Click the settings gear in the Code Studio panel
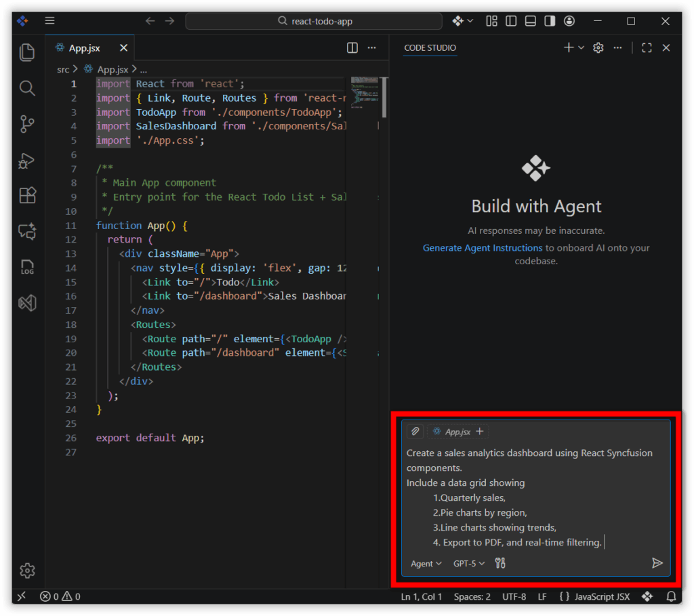The height and width of the screenshot is (616, 694). [598, 47]
